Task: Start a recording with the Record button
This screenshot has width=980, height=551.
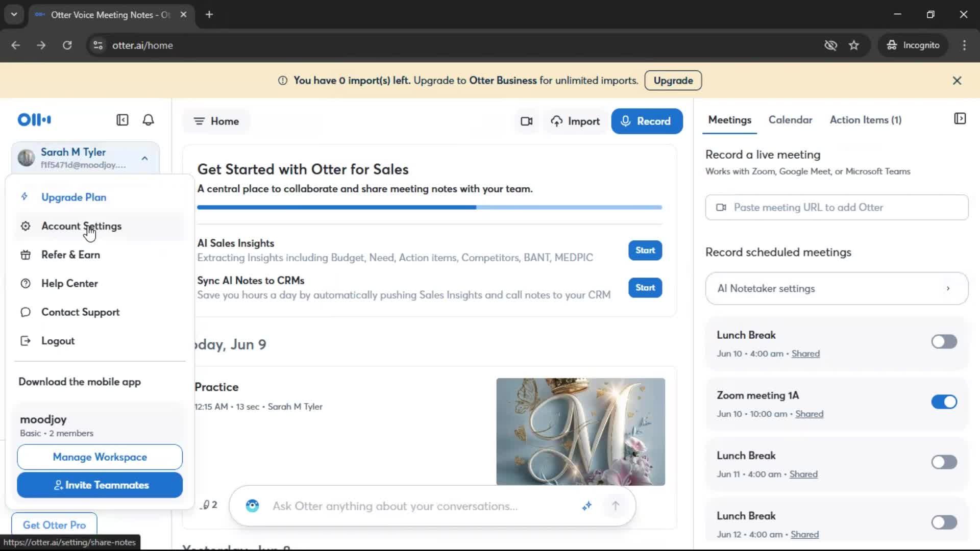Action: (647, 121)
